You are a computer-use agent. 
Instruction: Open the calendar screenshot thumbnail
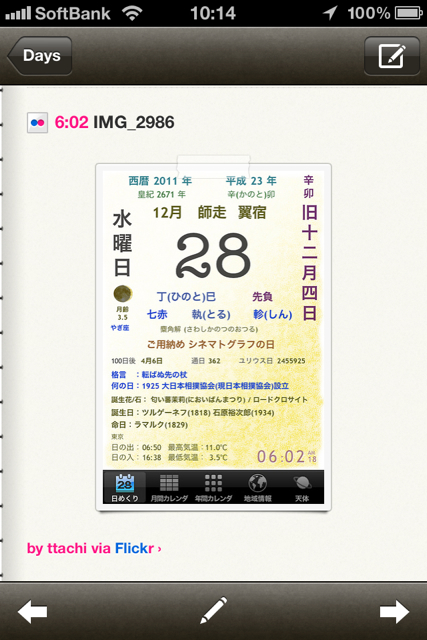214,337
